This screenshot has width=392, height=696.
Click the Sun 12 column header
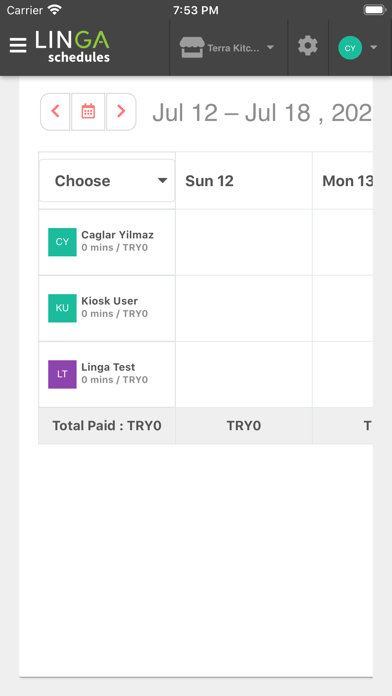pos(244,181)
